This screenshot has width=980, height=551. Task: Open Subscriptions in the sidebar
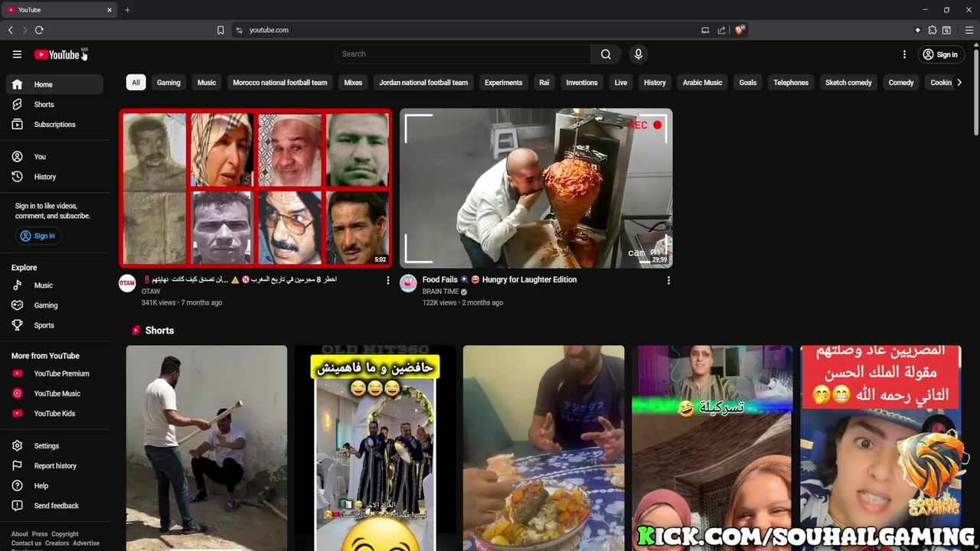tap(54, 124)
